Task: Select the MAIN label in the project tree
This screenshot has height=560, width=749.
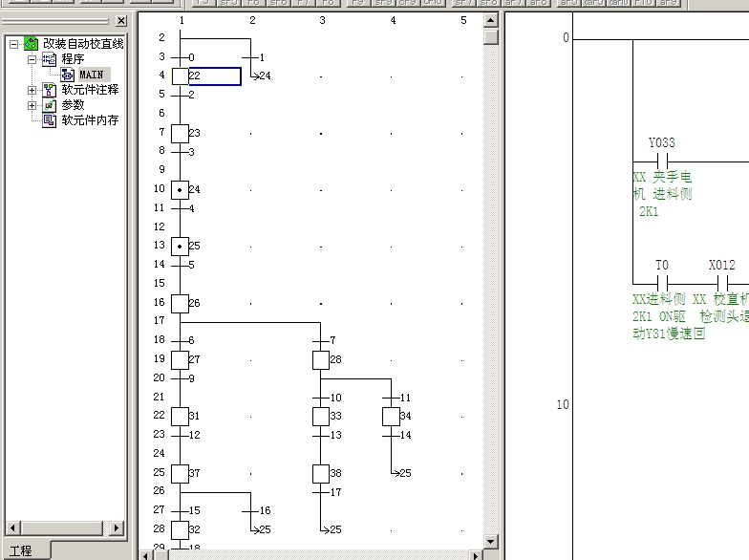Action: [x=92, y=75]
